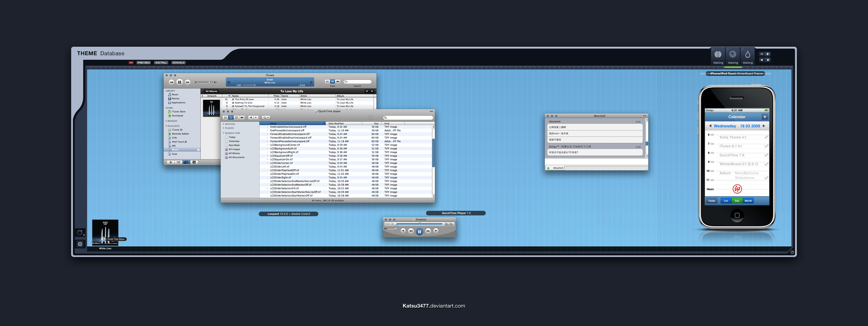Screen dimensions: 868x326
Task: Switch Finder to icon view
Action: [x=225, y=117]
